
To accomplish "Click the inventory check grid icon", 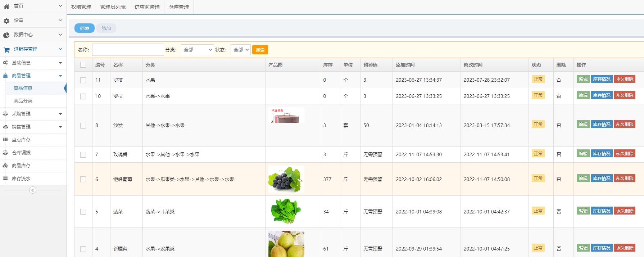I will (x=5, y=140).
